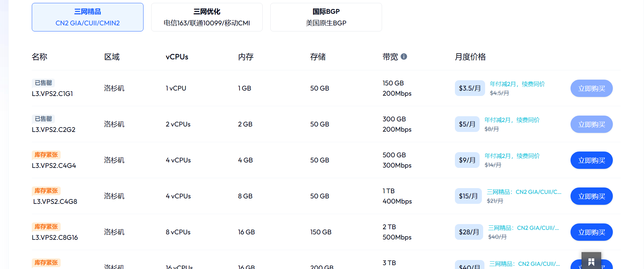Open the 国际BGP tab
This screenshot has width=644, height=269.
pyautogui.click(x=326, y=17)
